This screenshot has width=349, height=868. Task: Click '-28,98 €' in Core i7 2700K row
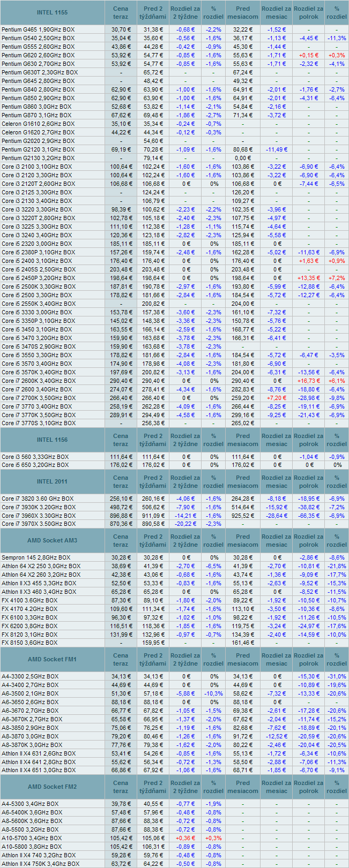(x=309, y=398)
